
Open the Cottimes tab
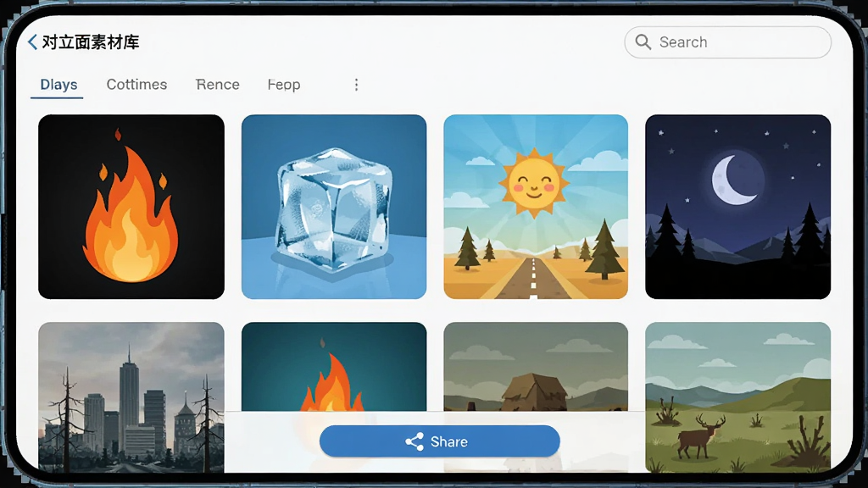point(136,85)
